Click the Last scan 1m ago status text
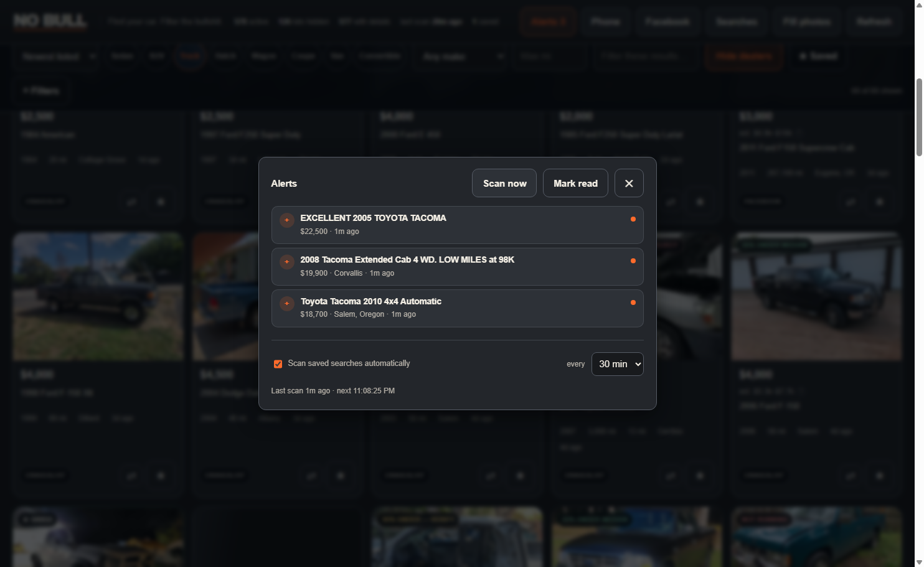924x567 pixels. [x=333, y=391]
